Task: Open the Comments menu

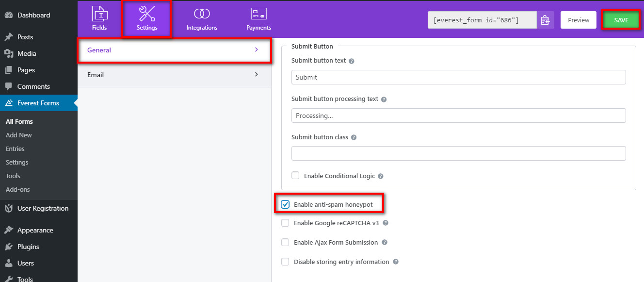Action: point(39,86)
